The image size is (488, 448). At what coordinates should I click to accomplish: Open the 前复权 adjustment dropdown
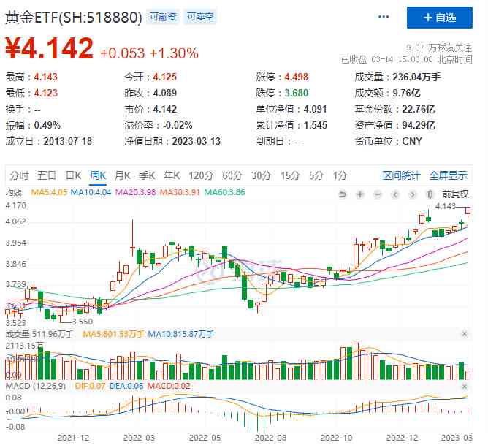tap(454, 194)
